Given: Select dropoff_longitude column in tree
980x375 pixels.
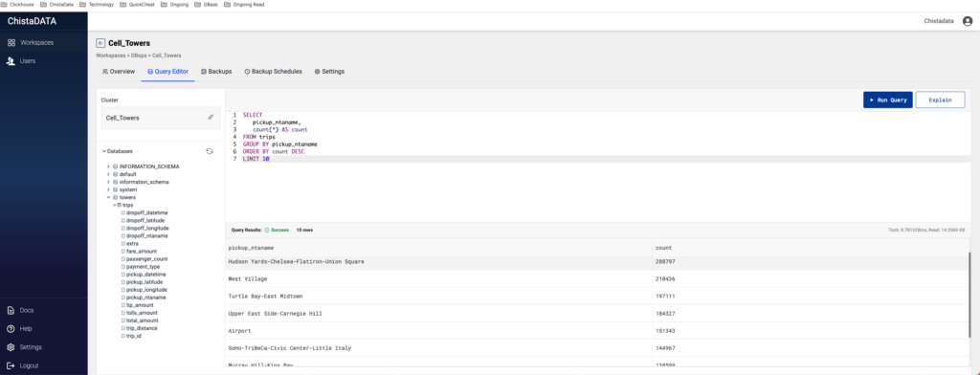Looking at the screenshot, I should 146,228.
